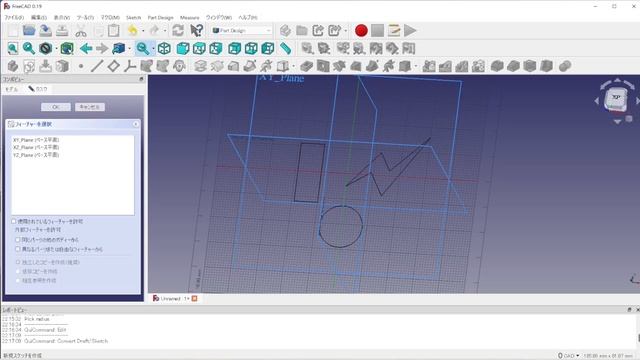Open the 編集 menu
Image resolution: width=640 pixels, height=360 pixels.
pyautogui.click(x=39, y=18)
